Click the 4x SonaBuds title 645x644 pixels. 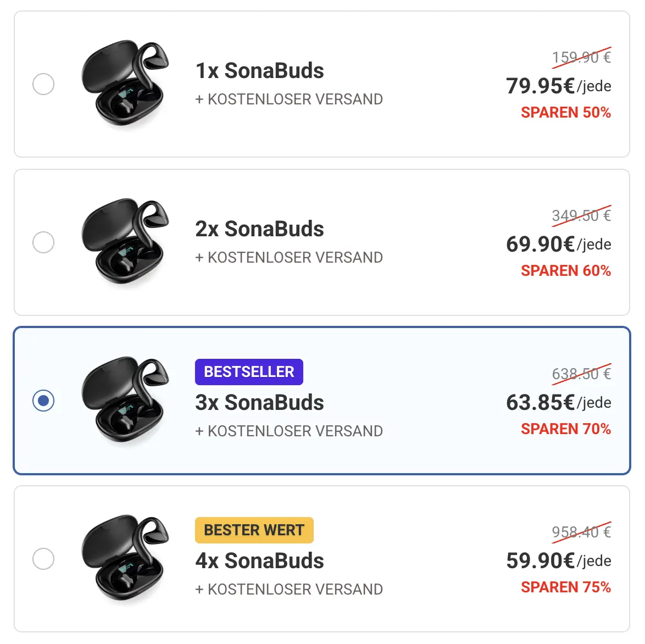[259, 561]
